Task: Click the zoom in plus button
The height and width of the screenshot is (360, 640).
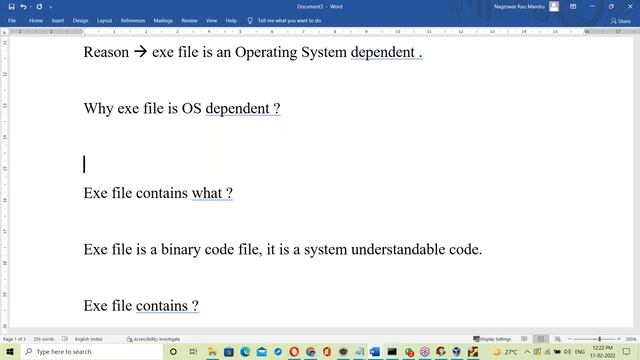Action: tap(619, 339)
